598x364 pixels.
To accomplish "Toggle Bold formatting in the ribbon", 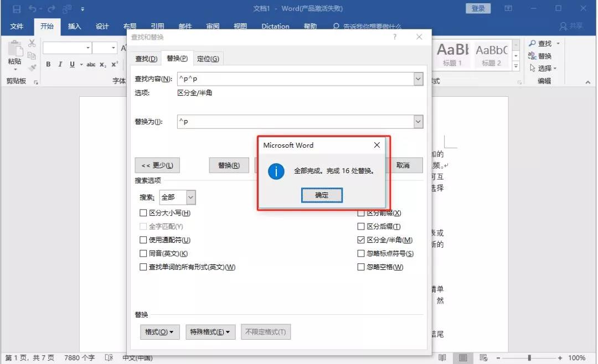I will [48, 64].
